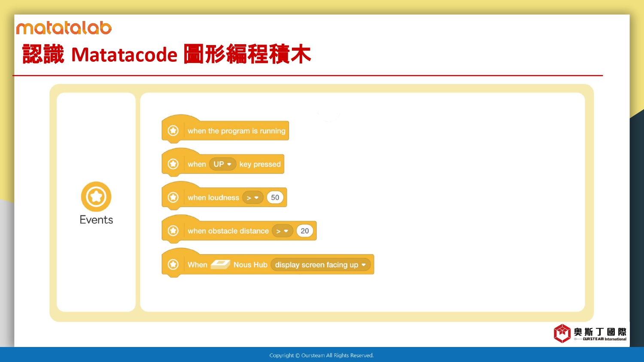644x362 pixels.
Task: Select the 'when loudness' text
Action: (213, 198)
